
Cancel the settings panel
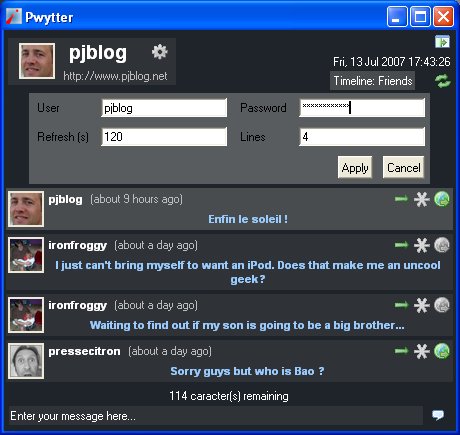pos(404,167)
